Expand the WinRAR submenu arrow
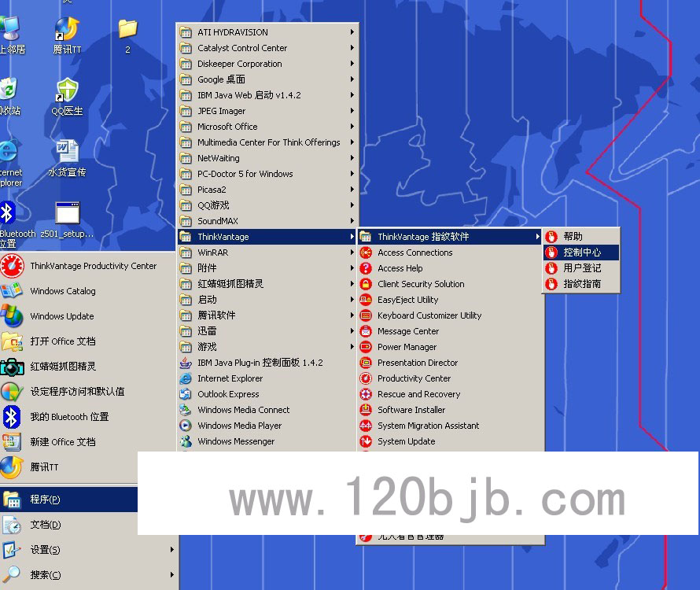 click(352, 253)
